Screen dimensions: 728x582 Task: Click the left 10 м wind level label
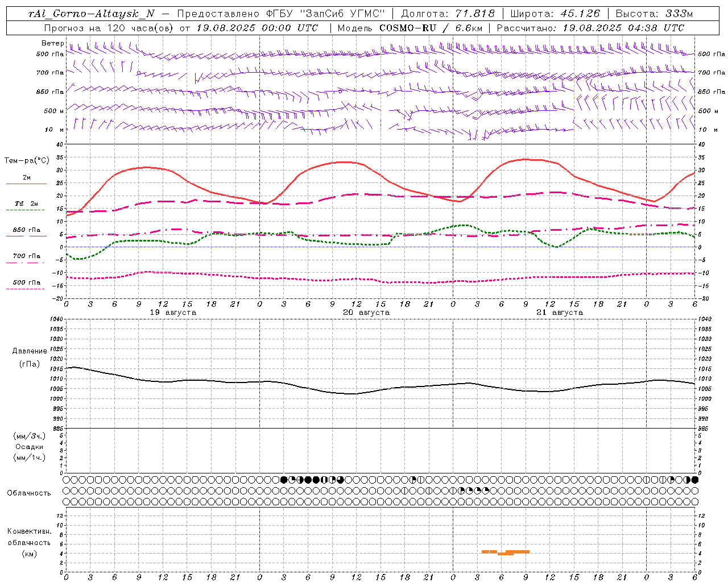pos(55,130)
